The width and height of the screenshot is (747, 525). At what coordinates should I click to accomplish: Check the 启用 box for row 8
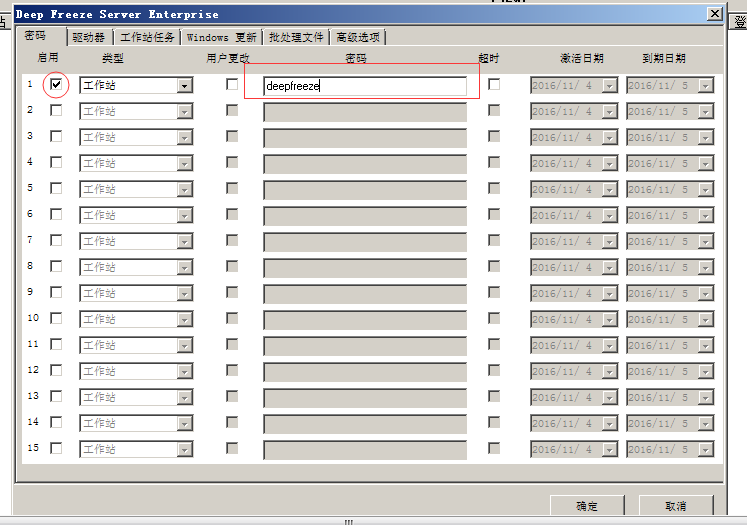(x=56, y=267)
